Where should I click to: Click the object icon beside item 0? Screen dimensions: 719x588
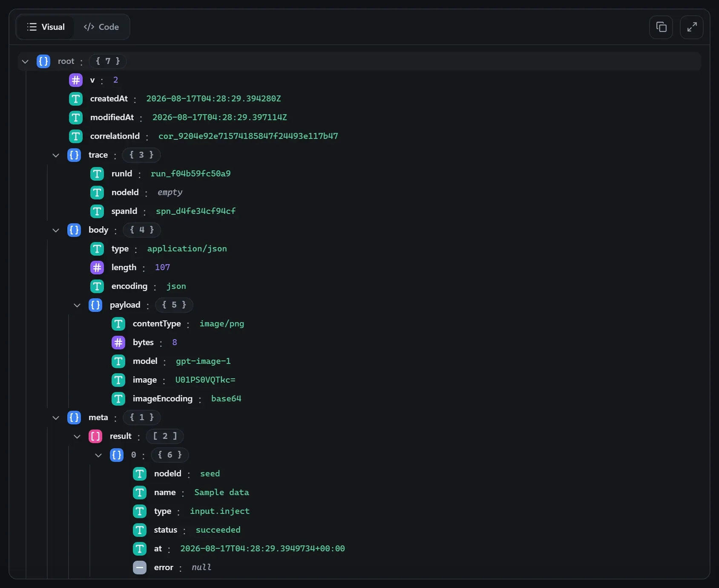coord(117,455)
